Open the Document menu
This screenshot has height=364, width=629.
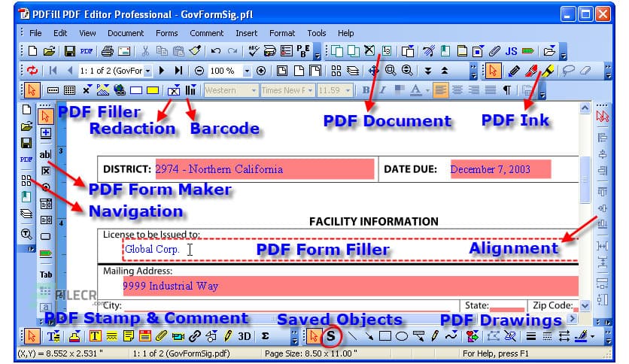(x=126, y=33)
